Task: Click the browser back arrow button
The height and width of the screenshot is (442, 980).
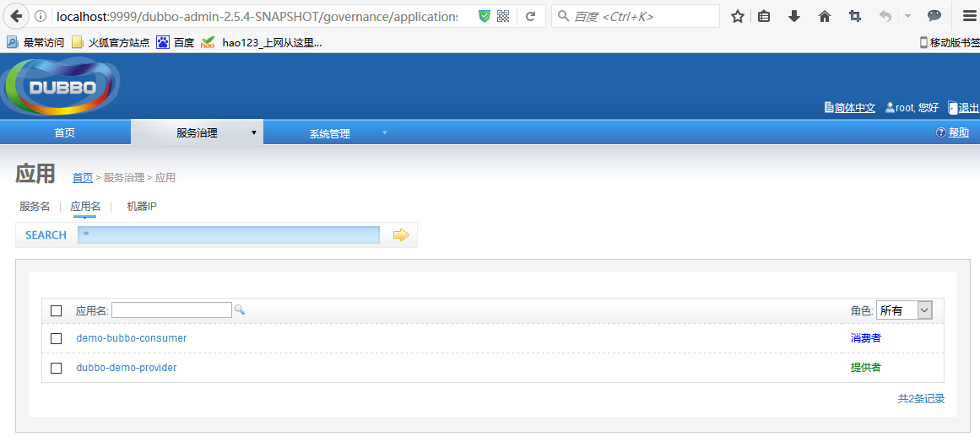Action: tap(15, 16)
